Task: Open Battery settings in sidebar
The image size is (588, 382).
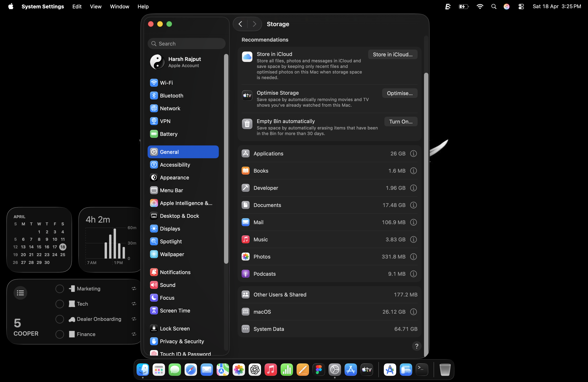Action: click(x=183, y=134)
